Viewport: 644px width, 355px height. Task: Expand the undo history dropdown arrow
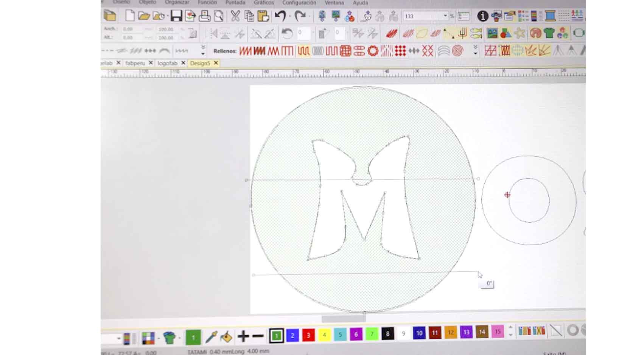[x=290, y=16]
